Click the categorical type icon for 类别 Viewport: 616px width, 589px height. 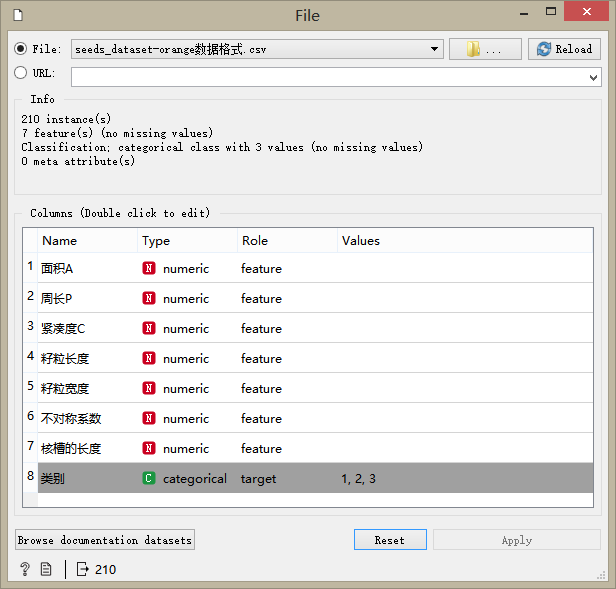tap(149, 478)
